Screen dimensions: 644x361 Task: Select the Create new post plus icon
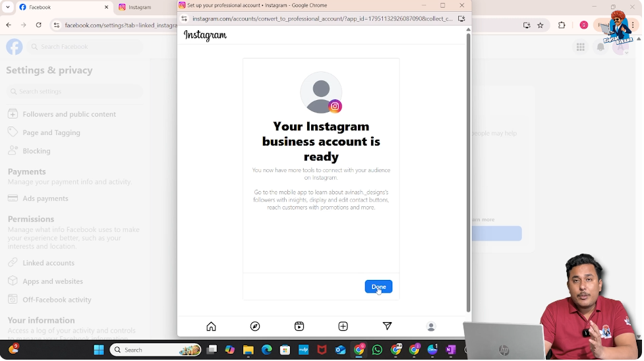pos(344,327)
